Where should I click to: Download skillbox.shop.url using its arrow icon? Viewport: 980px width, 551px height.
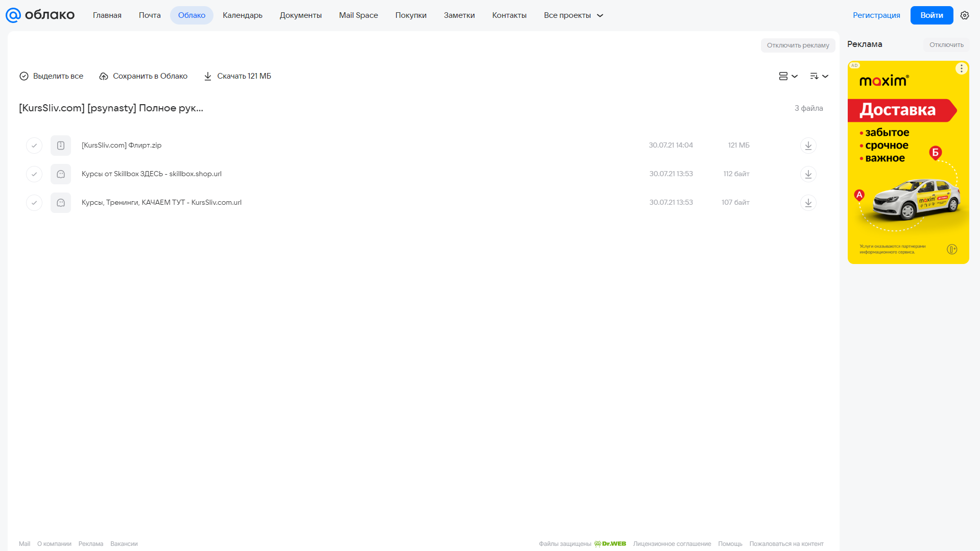point(808,174)
